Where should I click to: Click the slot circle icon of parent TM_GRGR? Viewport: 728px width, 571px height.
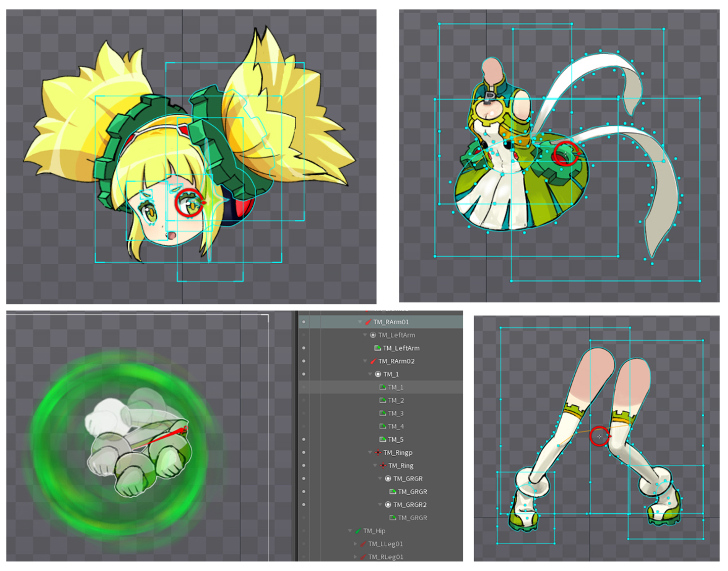[x=388, y=479]
